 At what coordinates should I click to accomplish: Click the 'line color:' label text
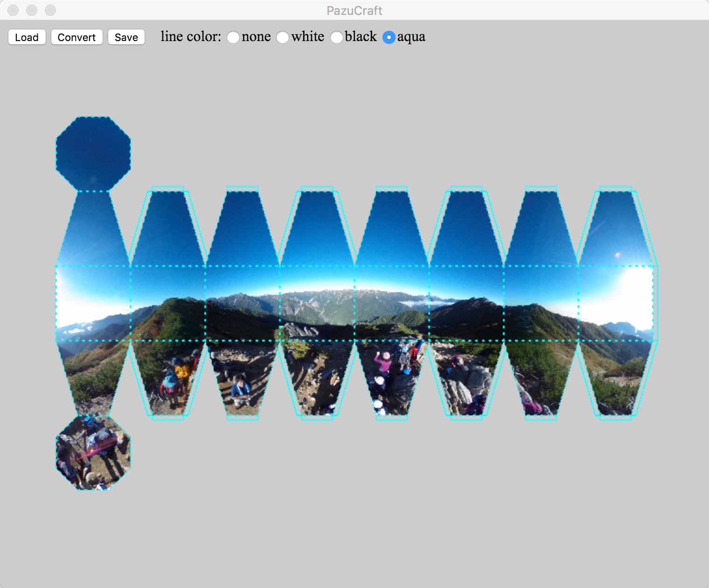[191, 37]
